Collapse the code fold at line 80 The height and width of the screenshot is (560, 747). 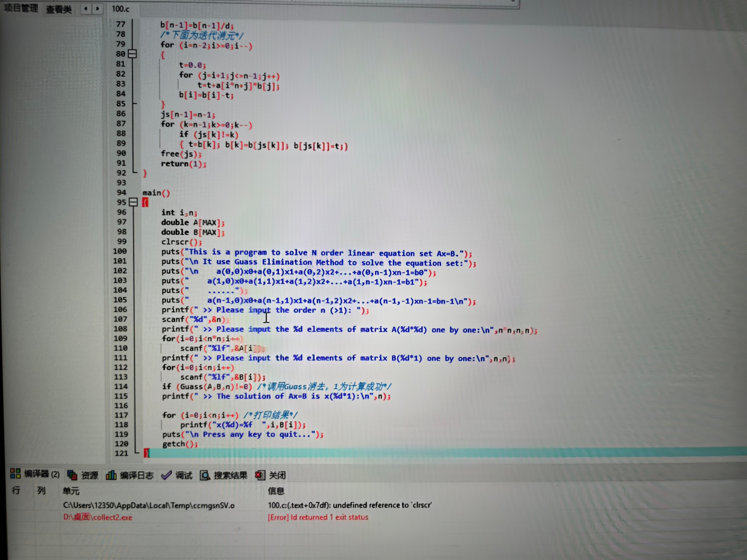pos(132,54)
